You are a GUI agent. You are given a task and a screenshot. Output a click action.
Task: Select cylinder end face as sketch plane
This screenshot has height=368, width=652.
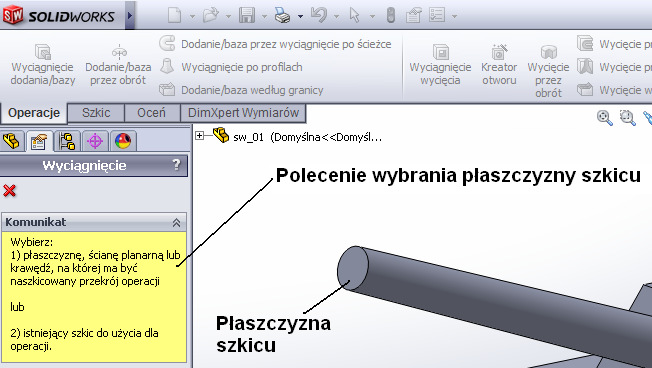[353, 268]
